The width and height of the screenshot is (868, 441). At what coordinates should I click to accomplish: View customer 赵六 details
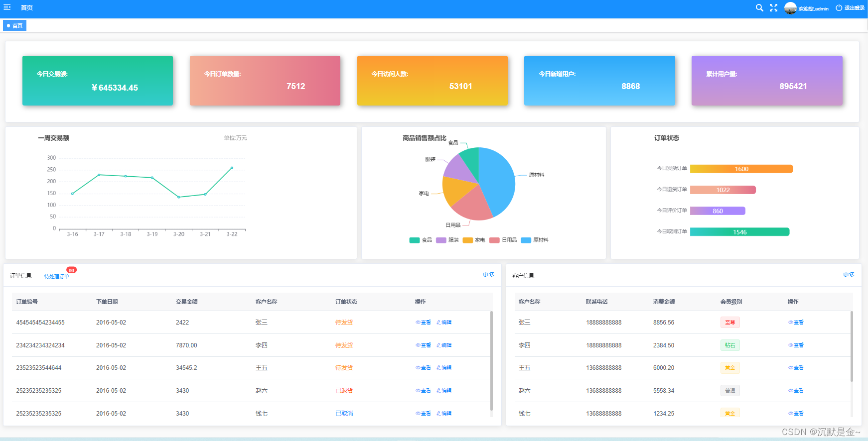[x=796, y=391]
